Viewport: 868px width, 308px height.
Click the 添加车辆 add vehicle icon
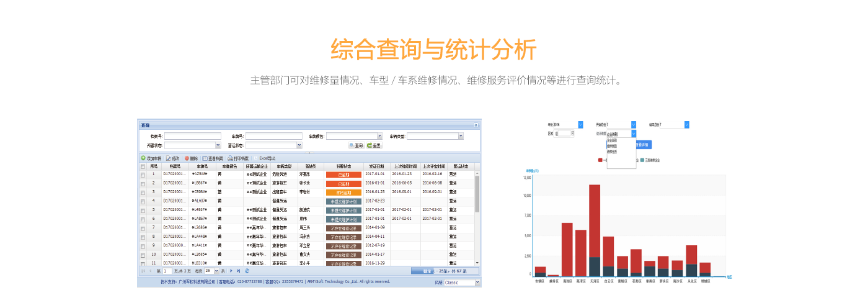(143, 158)
